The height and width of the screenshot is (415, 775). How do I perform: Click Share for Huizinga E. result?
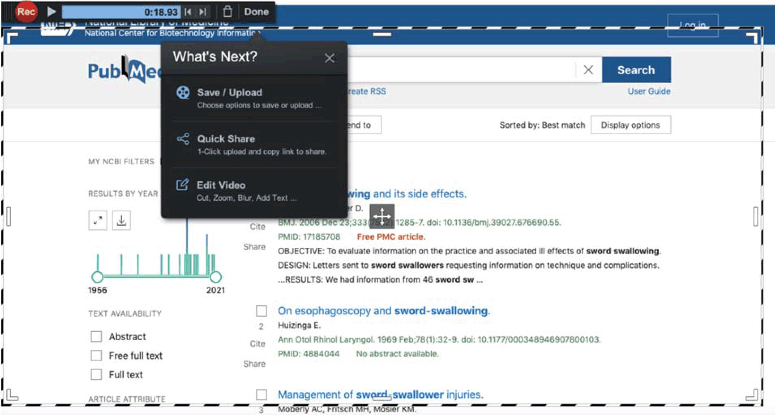click(x=254, y=364)
